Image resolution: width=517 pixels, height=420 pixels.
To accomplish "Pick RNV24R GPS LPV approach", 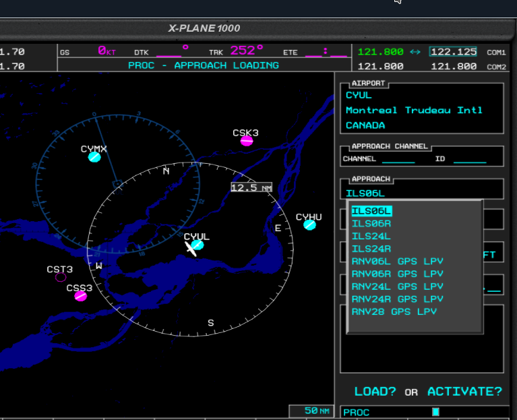I will tap(397, 299).
